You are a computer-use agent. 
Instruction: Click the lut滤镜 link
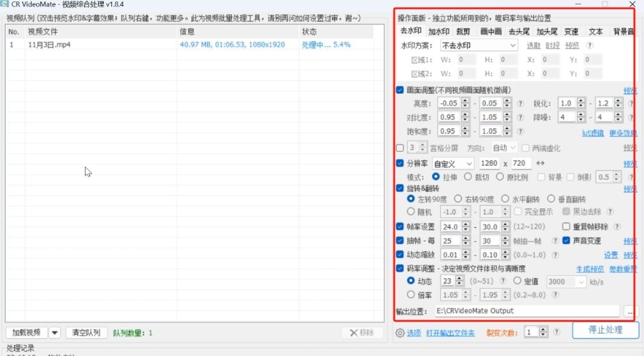point(593,133)
